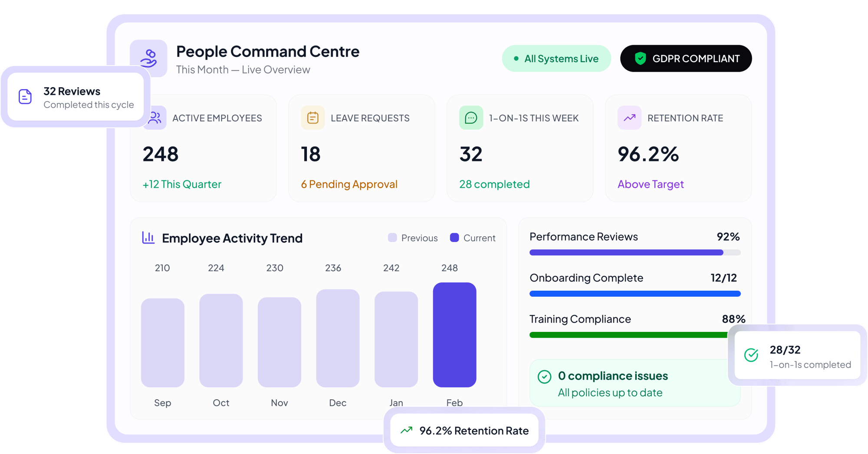Click the People Command Centre logo icon
Viewport: 868px width, 454px height.
tap(148, 58)
